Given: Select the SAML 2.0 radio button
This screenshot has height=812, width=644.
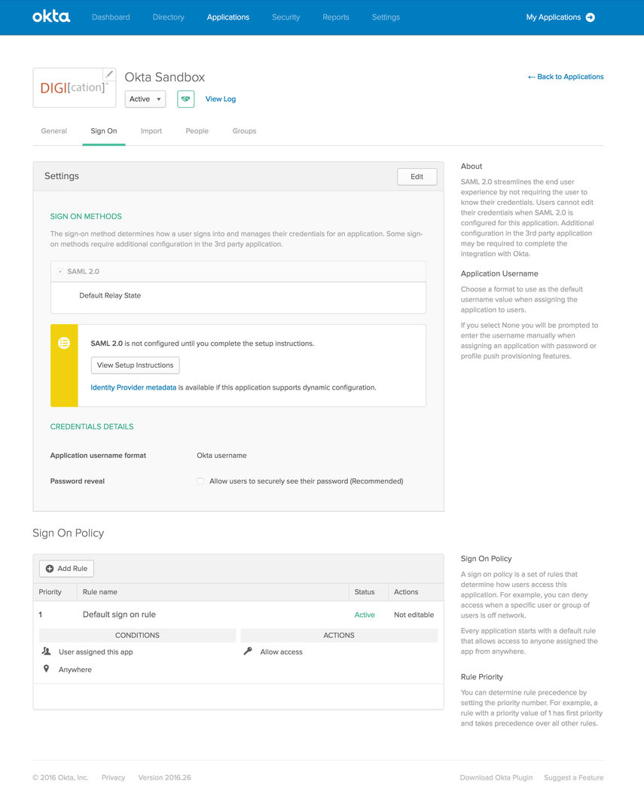Looking at the screenshot, I should [60, 271].
